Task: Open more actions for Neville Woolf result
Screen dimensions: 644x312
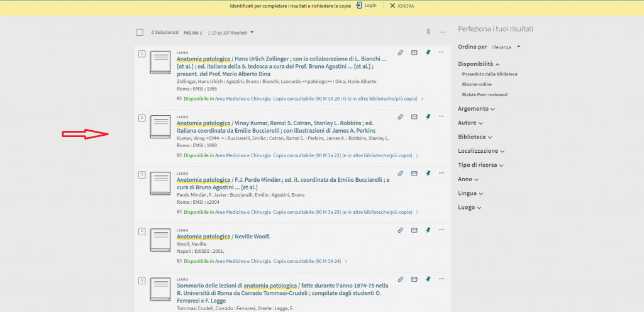Action: coord(441,230)
